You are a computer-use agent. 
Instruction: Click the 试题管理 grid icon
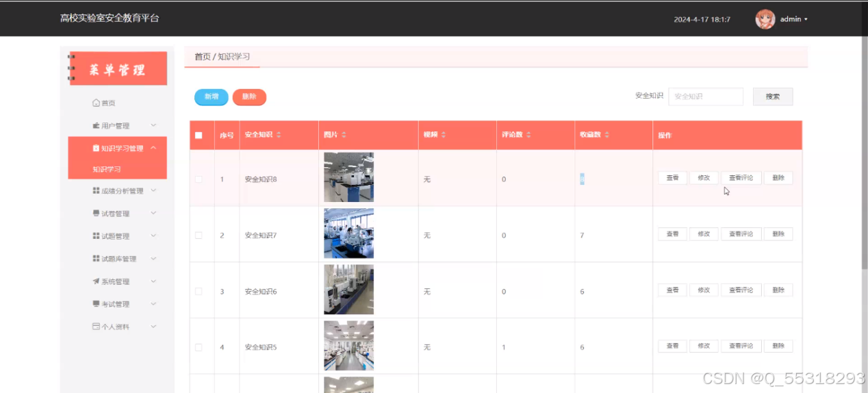96,236
